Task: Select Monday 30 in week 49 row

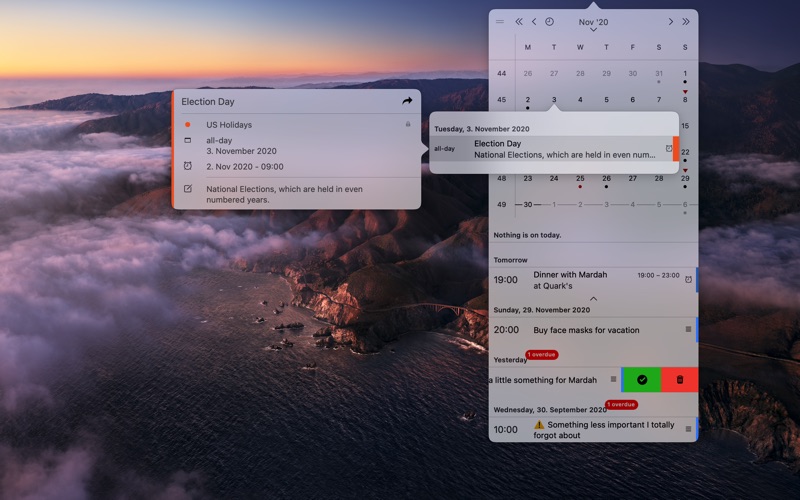Action: point(528,205)
